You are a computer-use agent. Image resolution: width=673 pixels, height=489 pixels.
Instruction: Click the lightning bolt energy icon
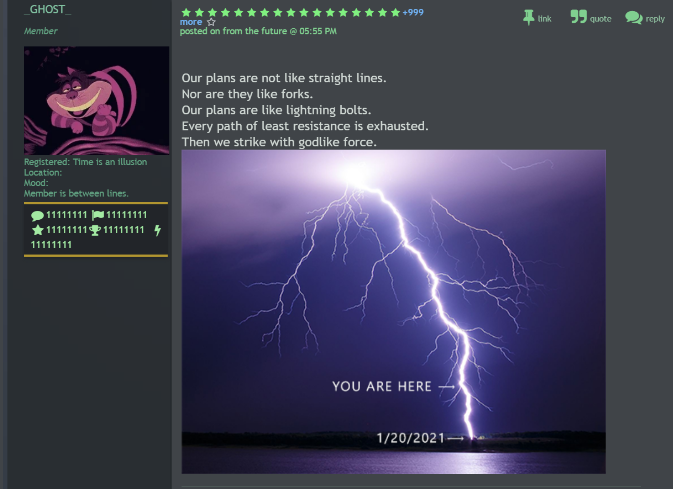pos(157,230)
